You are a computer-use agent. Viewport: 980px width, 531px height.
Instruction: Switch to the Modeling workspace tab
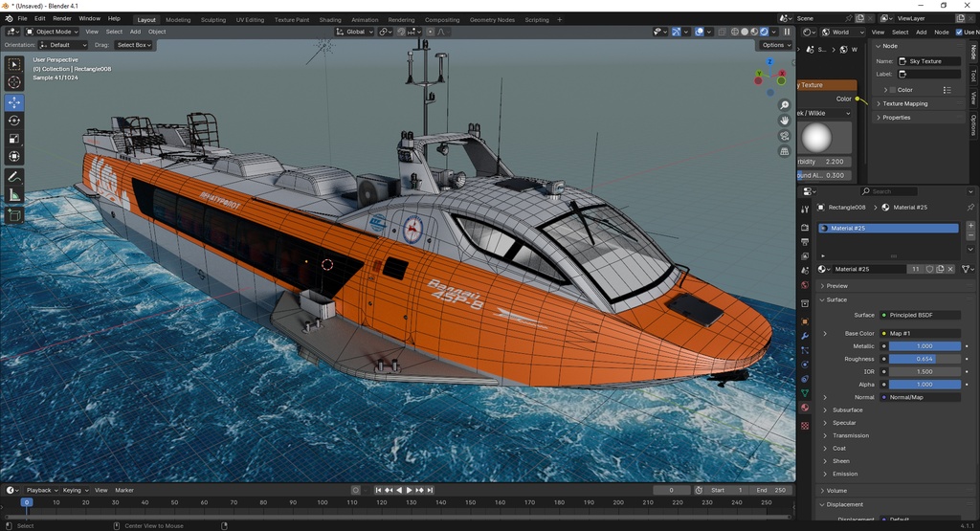click(x=177, y=20)
